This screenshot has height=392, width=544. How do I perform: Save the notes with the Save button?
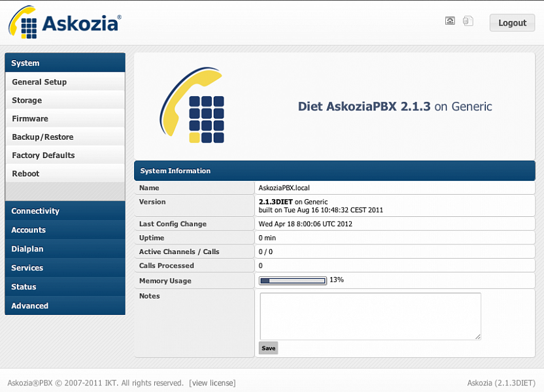pos(268,348)
